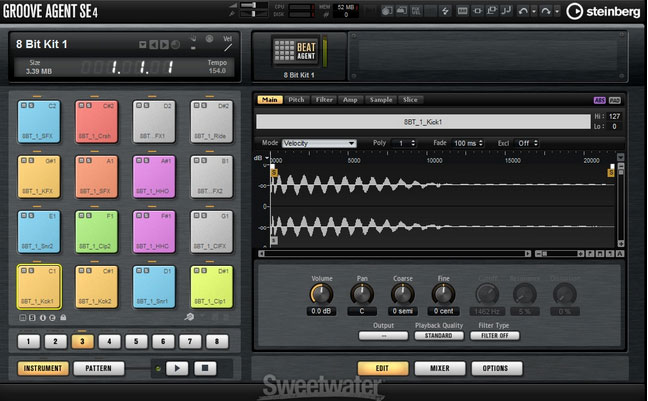Switch to pad group 3
This screenshot has width=648, height=401.
coord(82,341)
